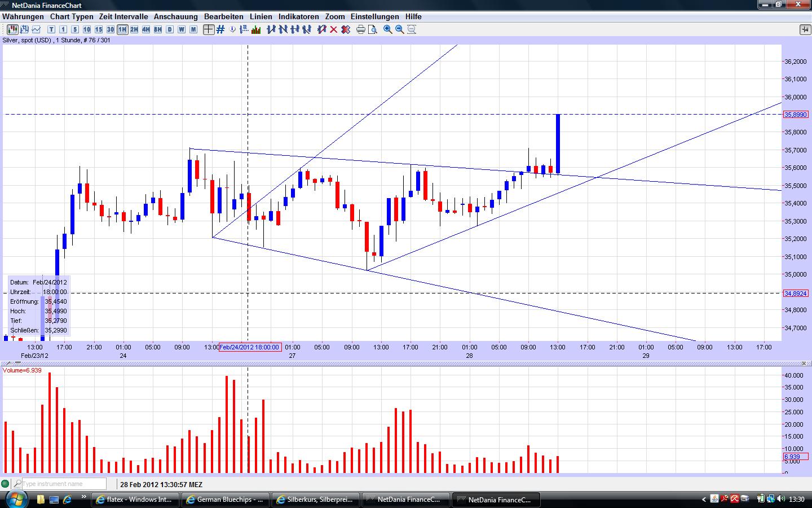Switch to the line chart type

click(37, 29)
